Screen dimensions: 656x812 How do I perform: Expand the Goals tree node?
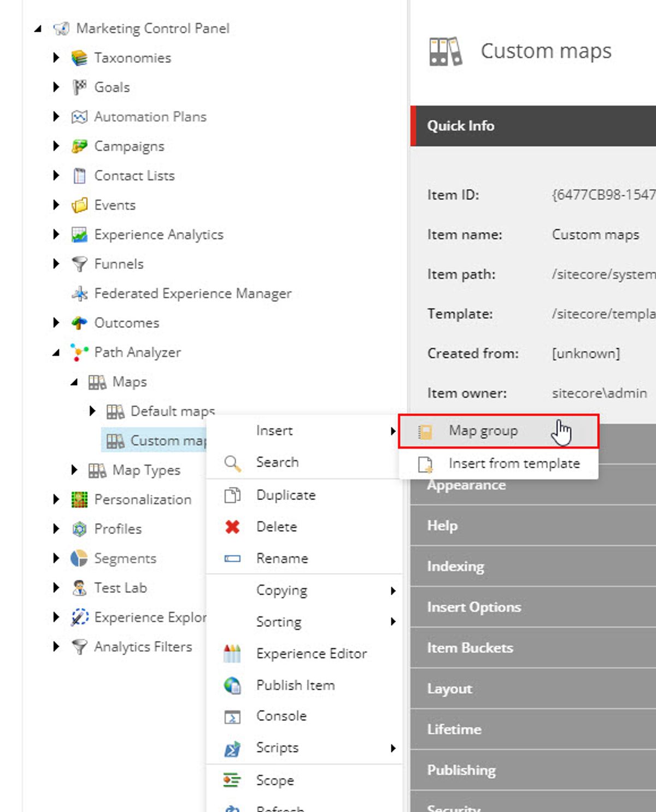point(56,87)
